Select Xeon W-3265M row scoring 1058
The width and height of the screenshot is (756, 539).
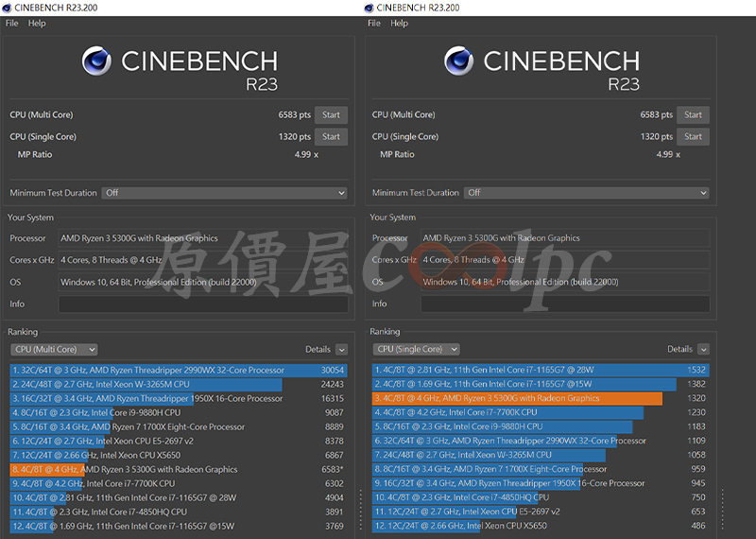point(541,455)
